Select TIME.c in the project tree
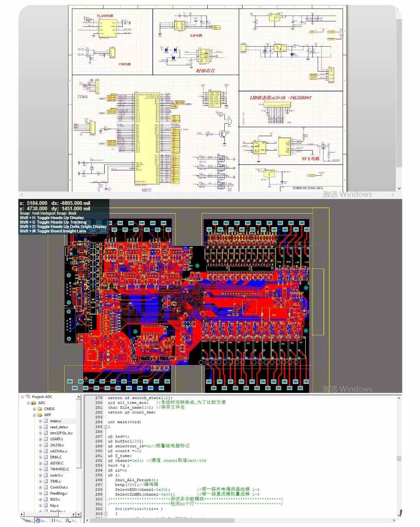 55,481
